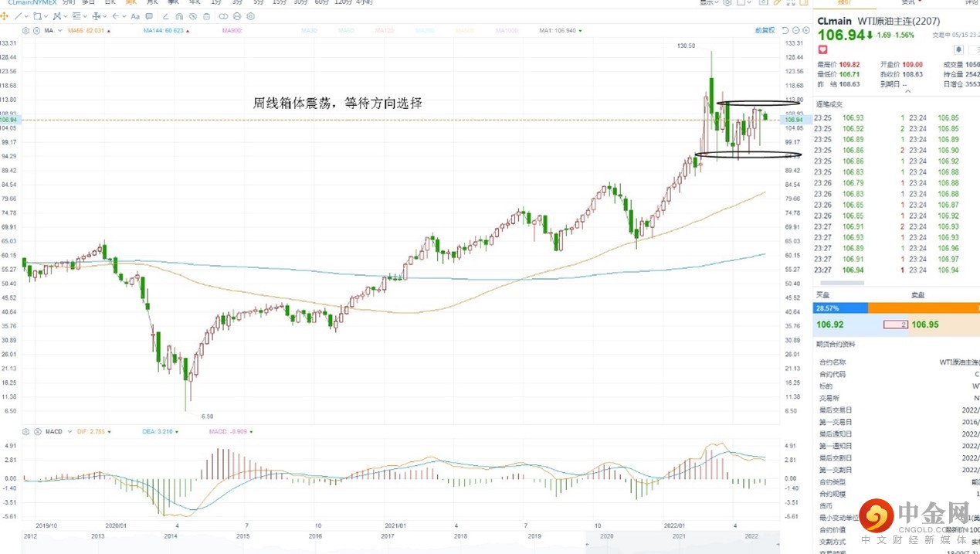Select the line drawing tool
Screen dimensions: 980x554
tap(18, 16)
